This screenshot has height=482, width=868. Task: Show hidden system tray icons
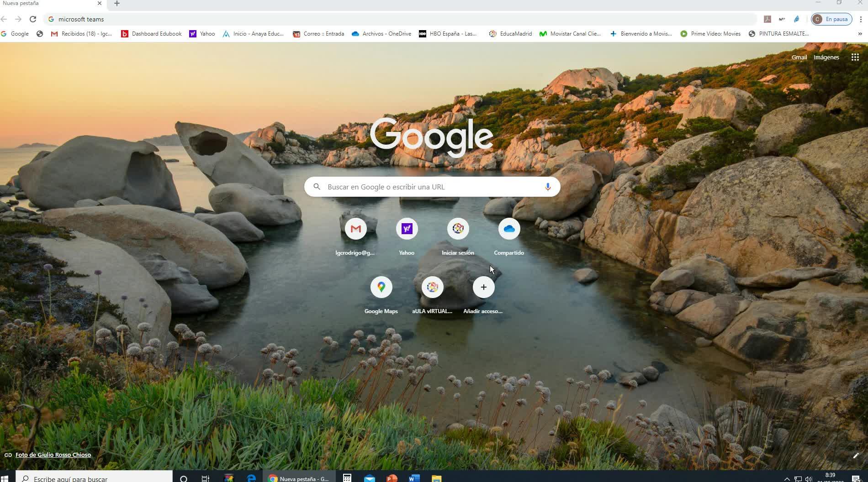pos(787,479)
